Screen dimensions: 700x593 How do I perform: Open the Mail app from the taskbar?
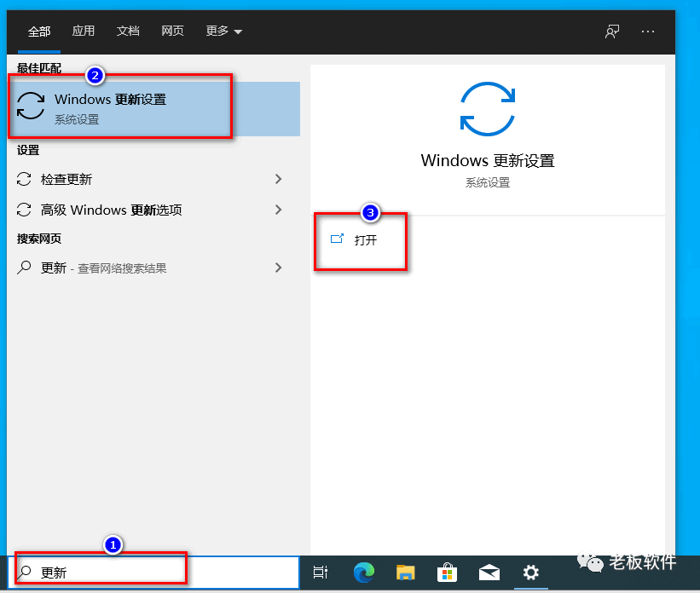tap(489, 573)
